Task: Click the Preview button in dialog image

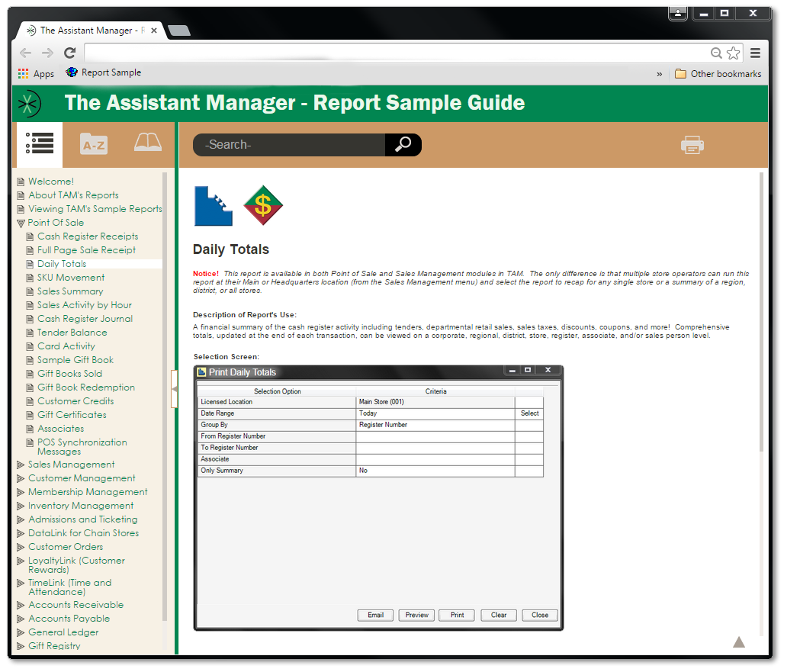Action: (417, 616)
